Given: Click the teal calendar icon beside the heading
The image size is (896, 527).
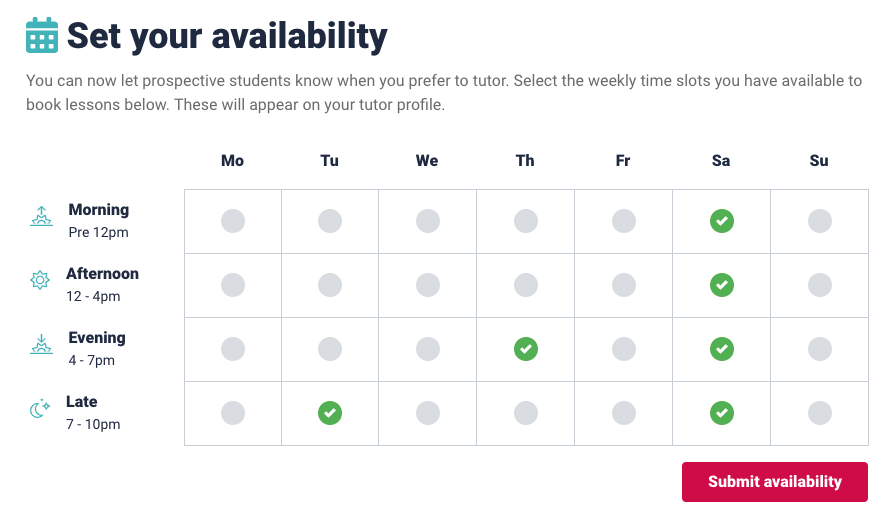Looking at the screenshot, I should click(42, 35).
